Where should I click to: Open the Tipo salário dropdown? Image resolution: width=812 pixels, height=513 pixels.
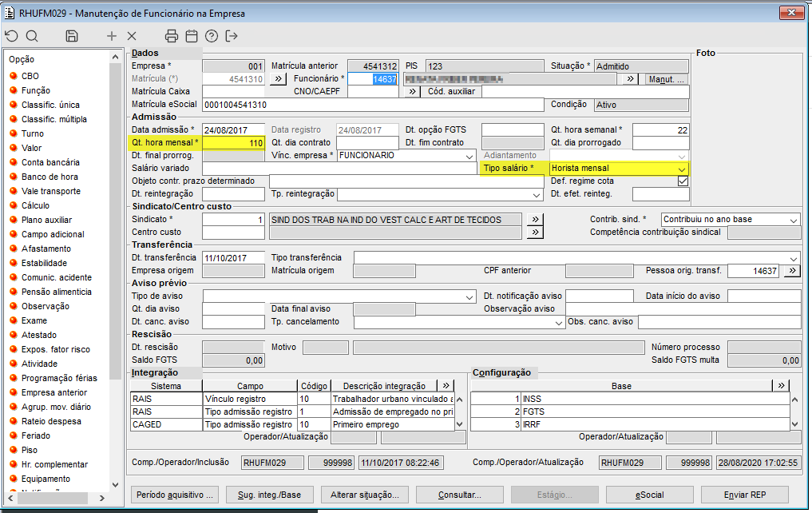[x=681, y=169]
